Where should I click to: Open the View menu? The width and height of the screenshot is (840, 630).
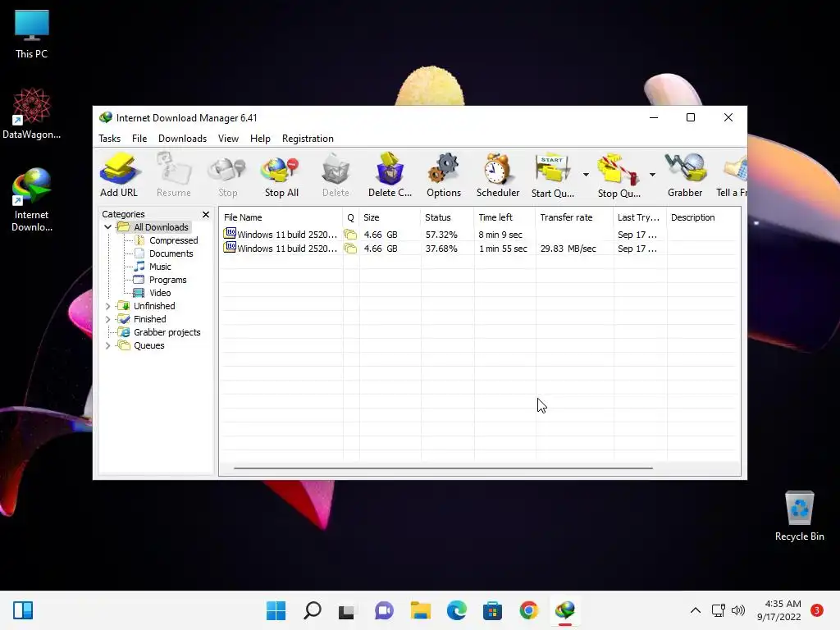[x=228, y=138]
